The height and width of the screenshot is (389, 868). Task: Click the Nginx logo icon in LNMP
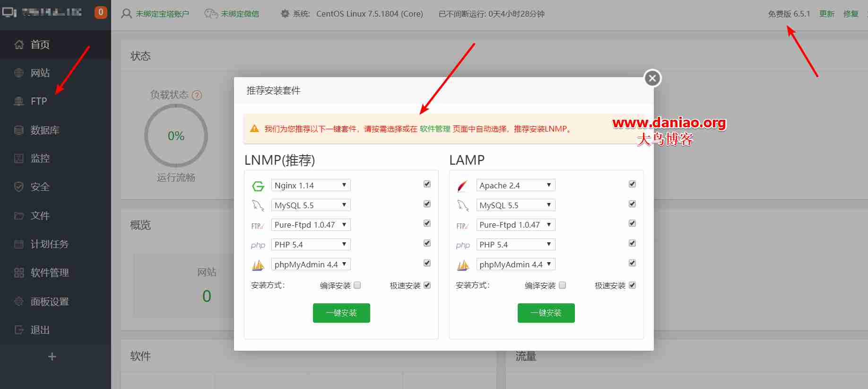[x=258, y=186]
